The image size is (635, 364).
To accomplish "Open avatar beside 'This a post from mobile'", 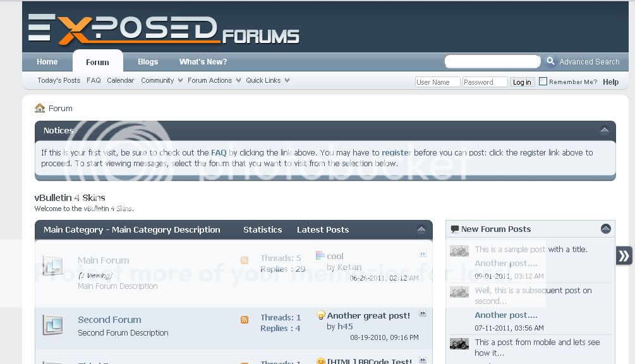I will pos(459,344).
